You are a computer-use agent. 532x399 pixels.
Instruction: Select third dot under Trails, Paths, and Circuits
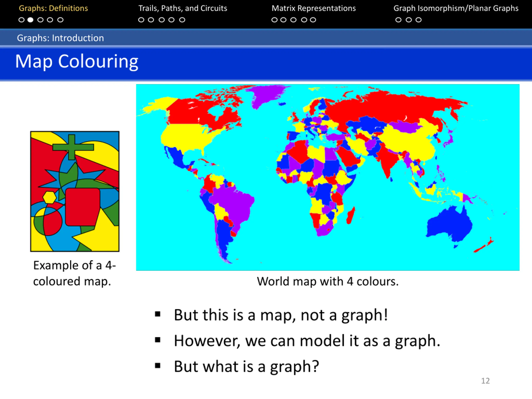pos(162,20)
